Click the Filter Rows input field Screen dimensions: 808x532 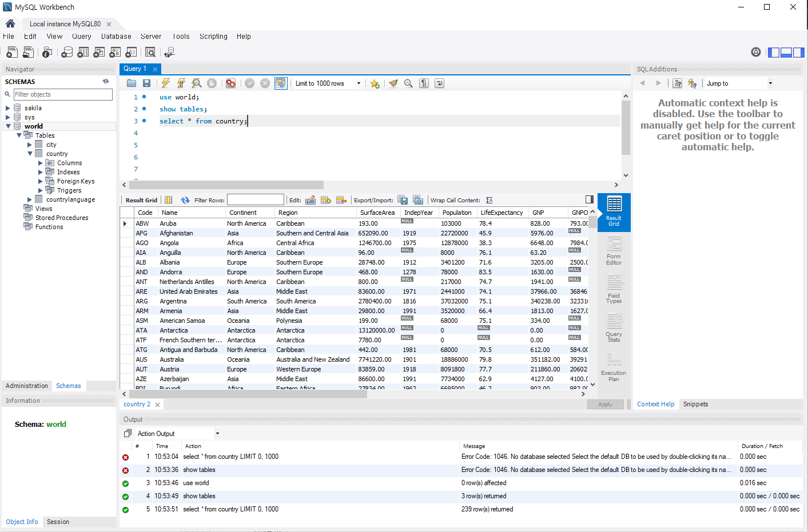tap(256, 200)
